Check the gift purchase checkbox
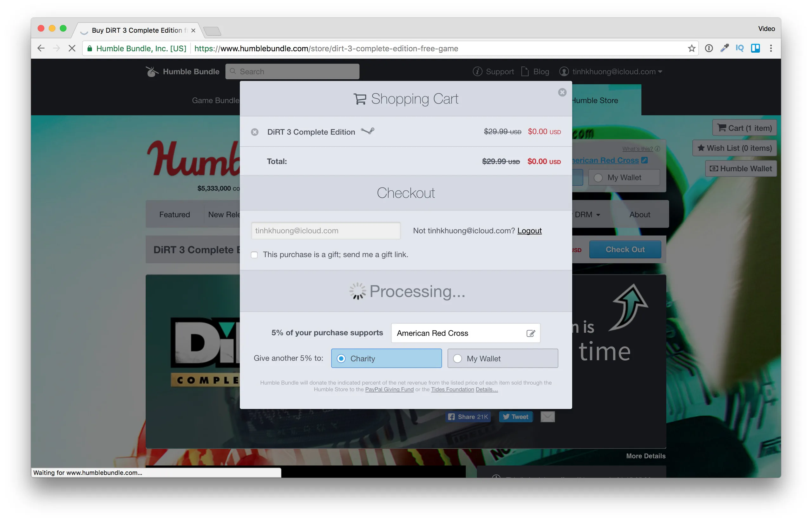The image size is (812, 522). coord(254,255)
